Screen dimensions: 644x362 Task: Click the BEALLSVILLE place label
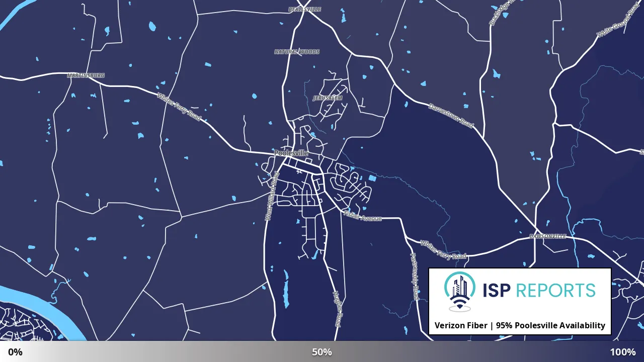point(304,9)
